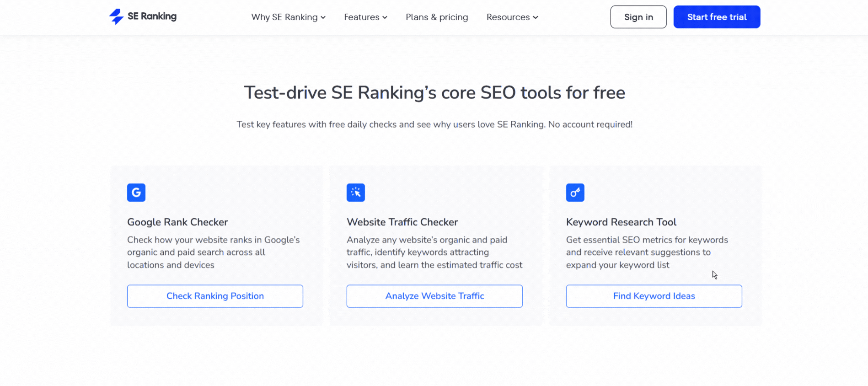Screen dimensions: 868x386
Task: Open the Resources dropdown
Action: click(509, 17)
